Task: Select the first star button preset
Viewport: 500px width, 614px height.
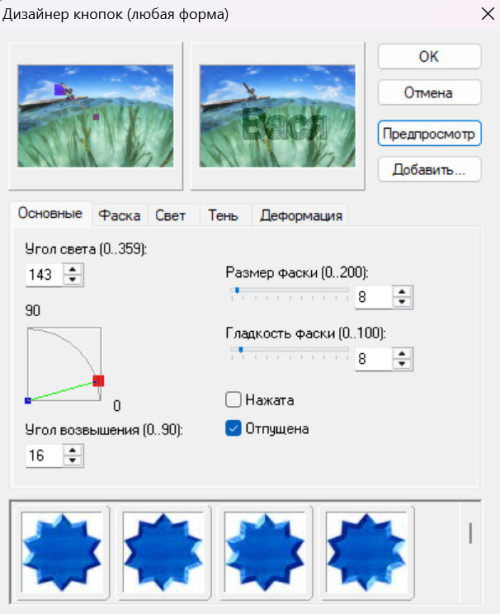Action: tap(62, 552)
